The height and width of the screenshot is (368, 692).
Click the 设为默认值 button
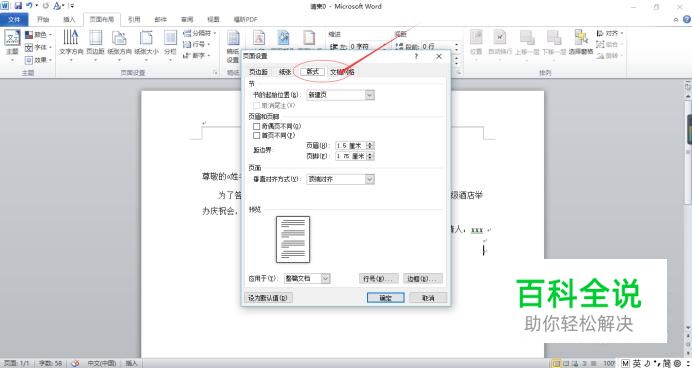tap(268, 298)
